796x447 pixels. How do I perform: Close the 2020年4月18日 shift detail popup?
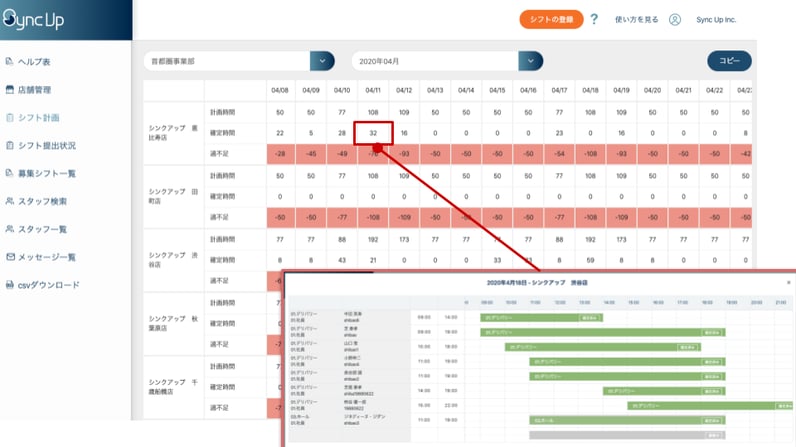(x=788, y=283)
